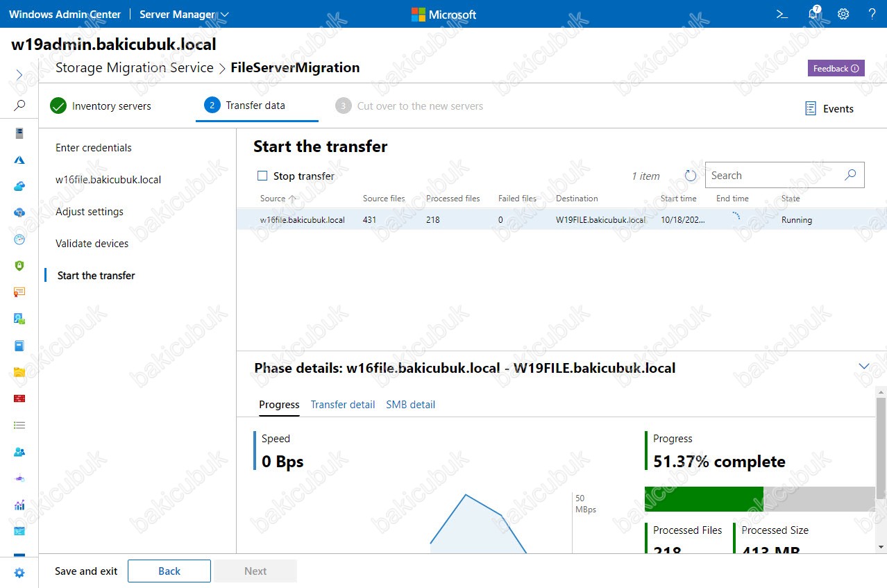Tick the Stop transfer checkbox
Screen dimensions: 887x588
pos(262,176)
